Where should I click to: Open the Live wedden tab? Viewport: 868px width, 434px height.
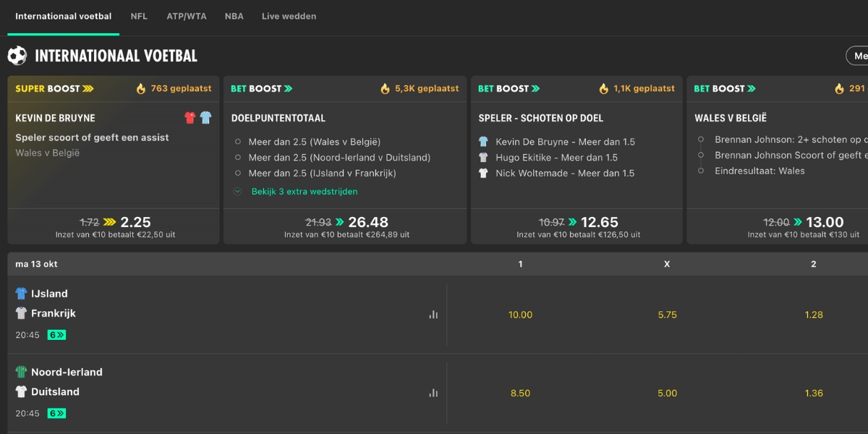click(x=289, y=16)
